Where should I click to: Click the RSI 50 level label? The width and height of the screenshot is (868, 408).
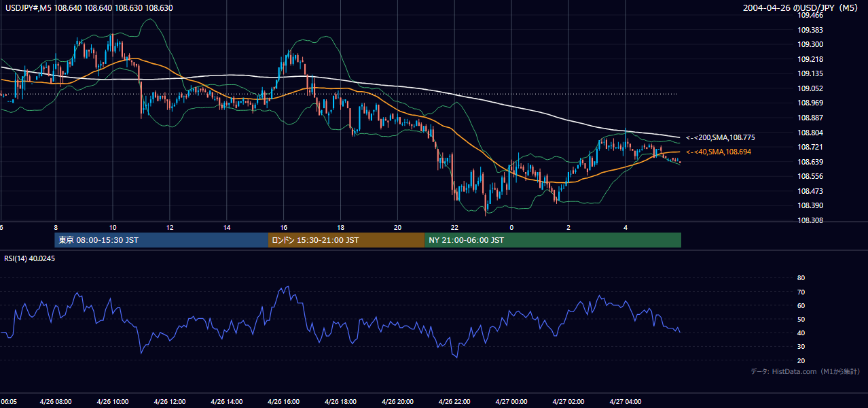pos(801,319)
